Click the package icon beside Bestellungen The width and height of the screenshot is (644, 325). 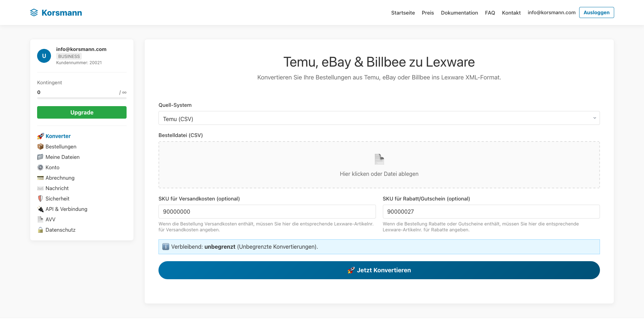[x=41, y=146]
